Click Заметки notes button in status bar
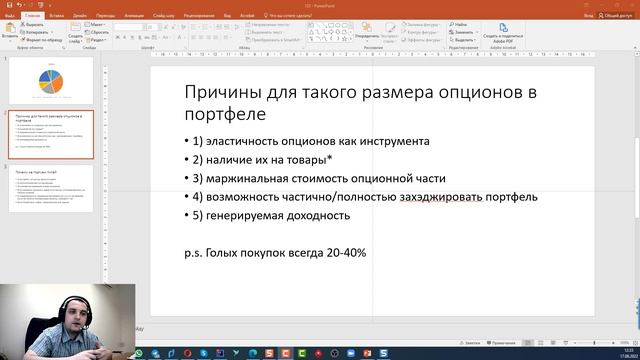 click(x=470, y=343)
